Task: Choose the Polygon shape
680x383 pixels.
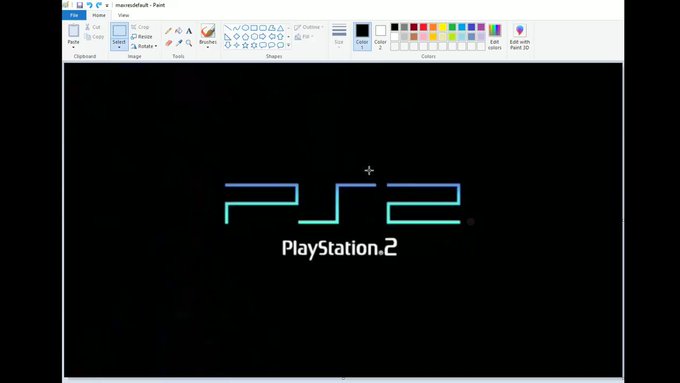Action: [x=272, y=28]
